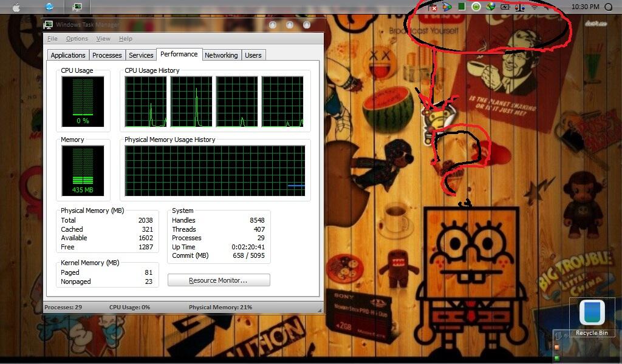Viewport: 622px width, 364px height.
Task: Click the Memory 435 MB gauge
Action: coord(83,170)
